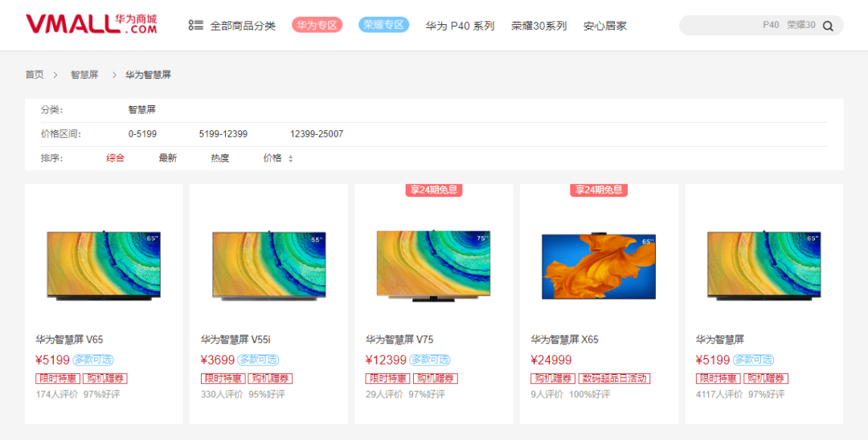Open the X65 TV product image
The height and width of the screenshot is (440, 868).
[x=599, y=265]
